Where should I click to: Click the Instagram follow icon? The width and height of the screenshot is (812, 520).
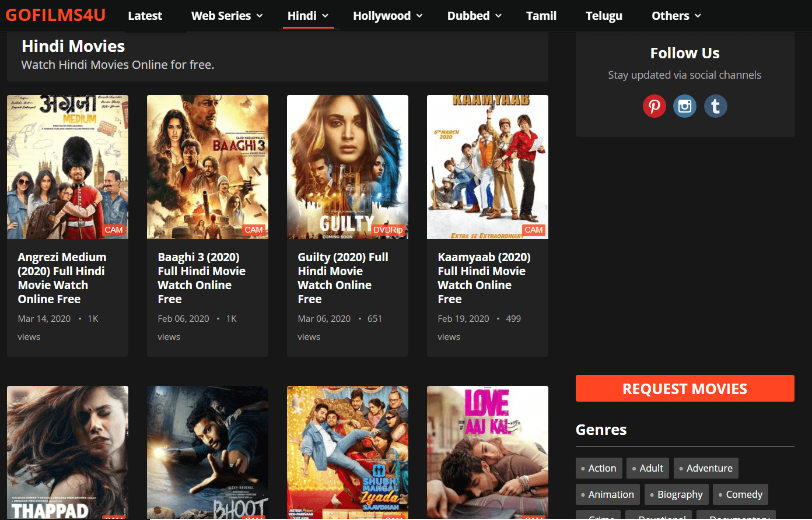point(685,106)
